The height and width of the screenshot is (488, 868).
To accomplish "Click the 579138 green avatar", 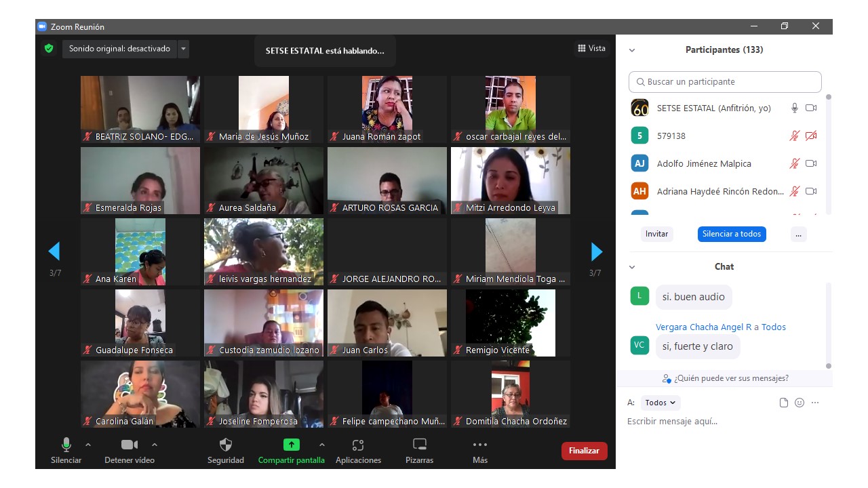I will [x=639, y=136].
